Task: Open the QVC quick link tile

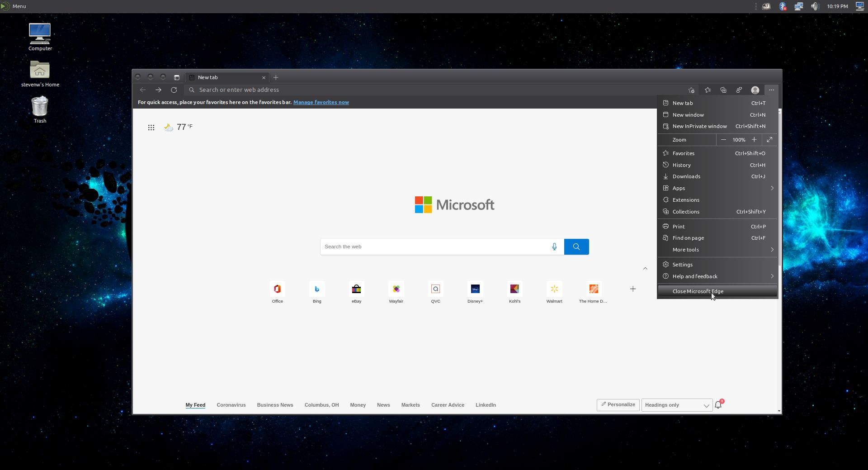Action: pos(436,293)
